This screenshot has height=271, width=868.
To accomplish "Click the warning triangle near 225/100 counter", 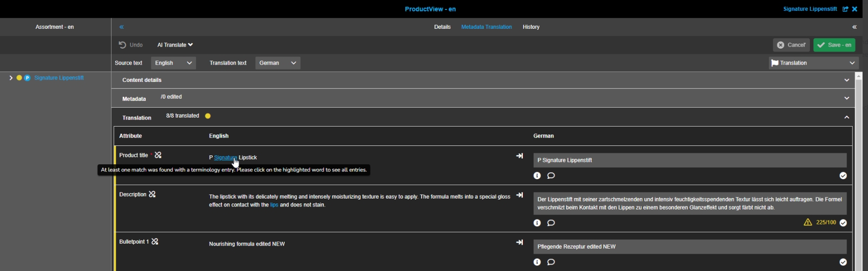I will coord(808,222).
